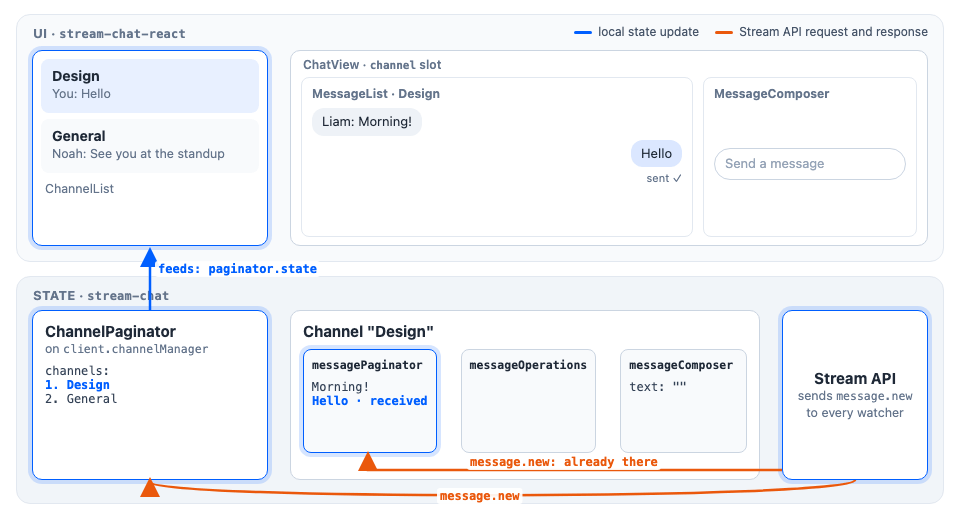The image size is (960, 518).
Task: Click Noah: See you at the standup
Action: click(x=138, y=154)
